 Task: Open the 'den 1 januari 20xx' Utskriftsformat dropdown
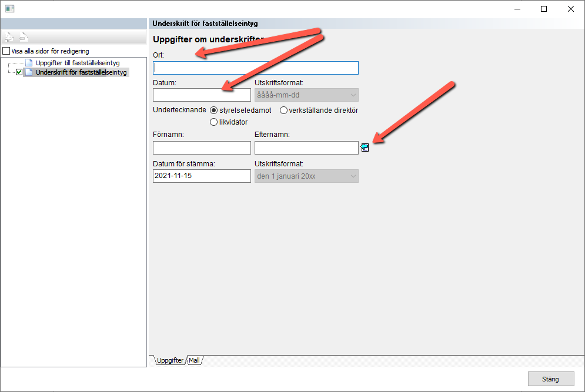point(306,176)
